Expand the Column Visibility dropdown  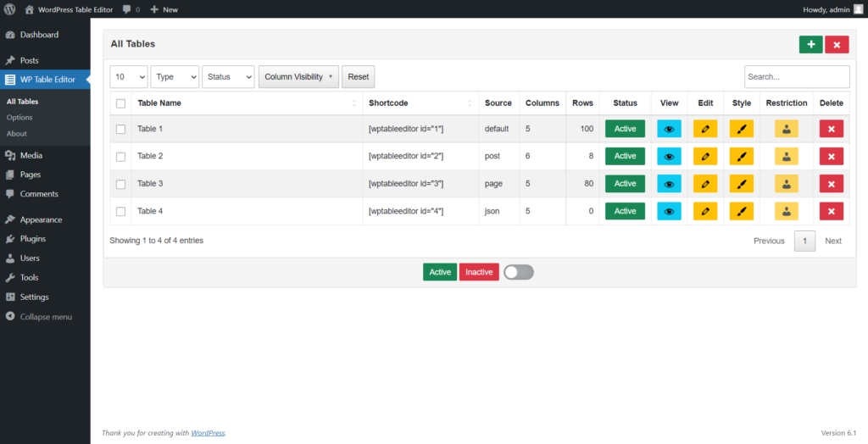click(x=299, y=77)
